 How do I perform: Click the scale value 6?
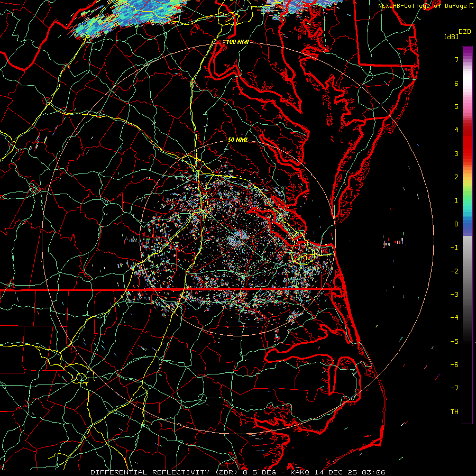coord(456,83)
